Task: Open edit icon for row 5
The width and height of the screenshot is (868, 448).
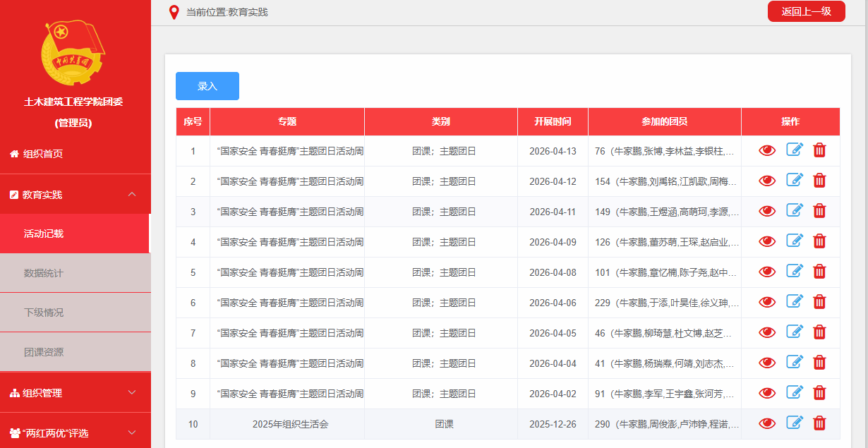Action: click(x=795, y=272)
